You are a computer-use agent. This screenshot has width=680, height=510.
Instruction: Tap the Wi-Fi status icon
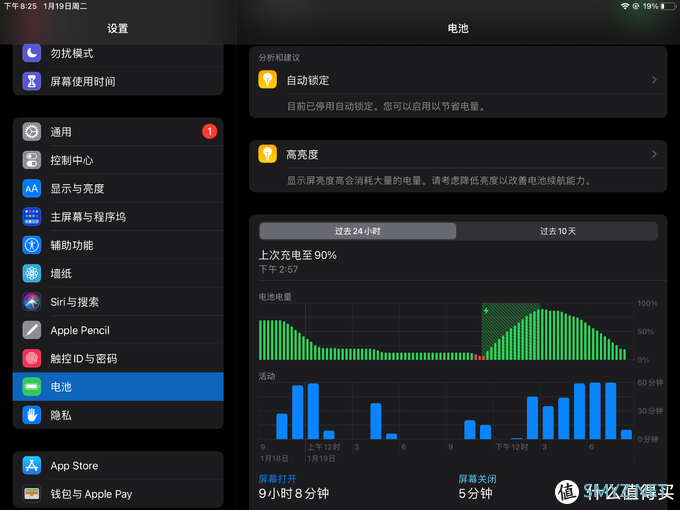tap(625, 6)
